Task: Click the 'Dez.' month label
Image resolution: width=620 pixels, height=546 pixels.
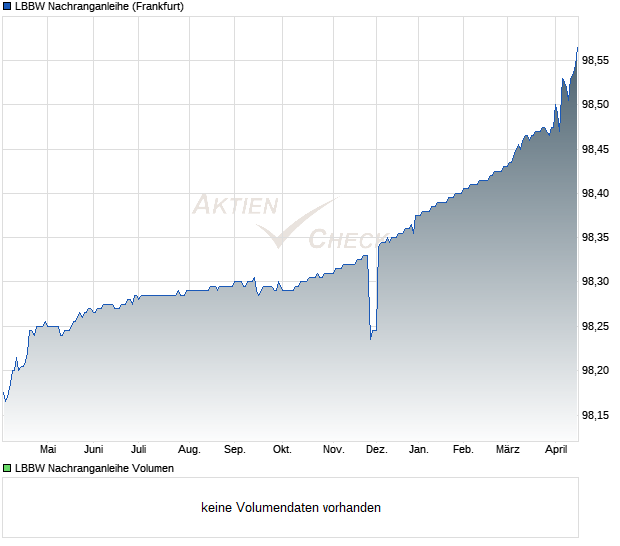Action: 377,450
